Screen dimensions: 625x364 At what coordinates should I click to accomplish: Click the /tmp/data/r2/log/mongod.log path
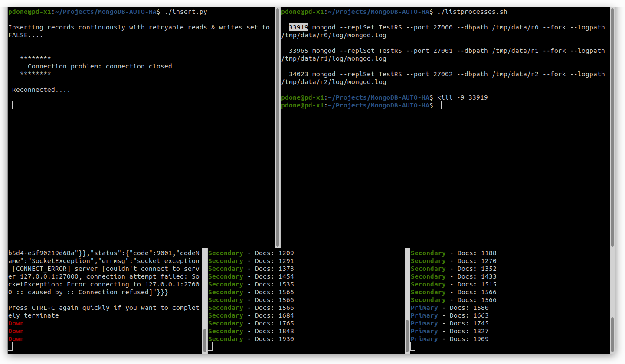[334, 82]
